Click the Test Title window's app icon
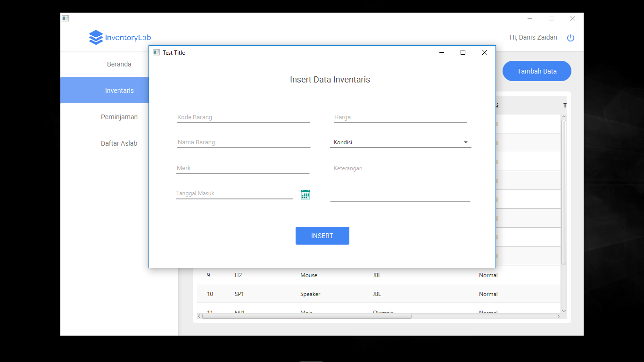Screen dimensions: 644x362 (156, 52)
